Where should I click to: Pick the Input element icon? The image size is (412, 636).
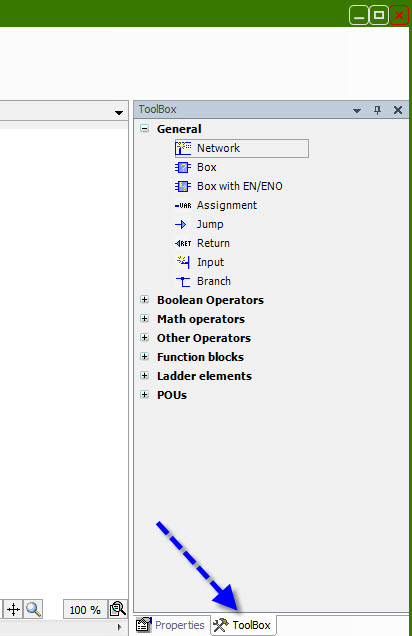[183, 262]
